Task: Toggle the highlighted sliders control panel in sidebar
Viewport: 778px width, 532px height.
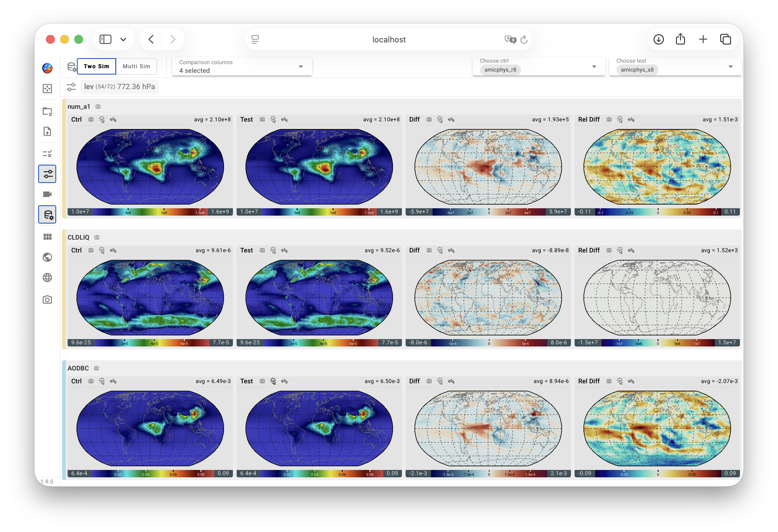Action: [47, 174]
